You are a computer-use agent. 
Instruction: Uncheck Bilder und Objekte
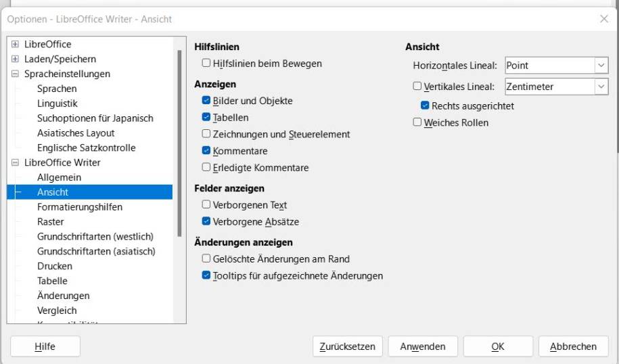point(206,100)
